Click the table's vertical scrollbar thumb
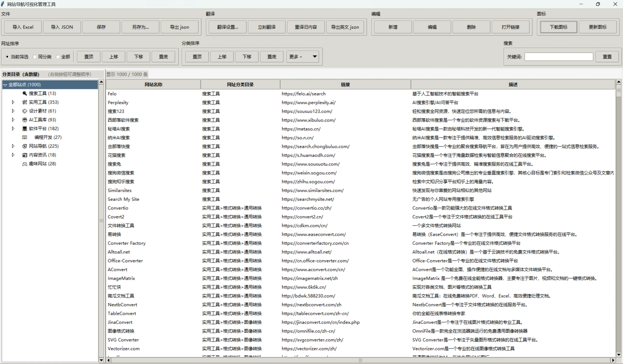623x364 pixels. (x=619, y=90)
